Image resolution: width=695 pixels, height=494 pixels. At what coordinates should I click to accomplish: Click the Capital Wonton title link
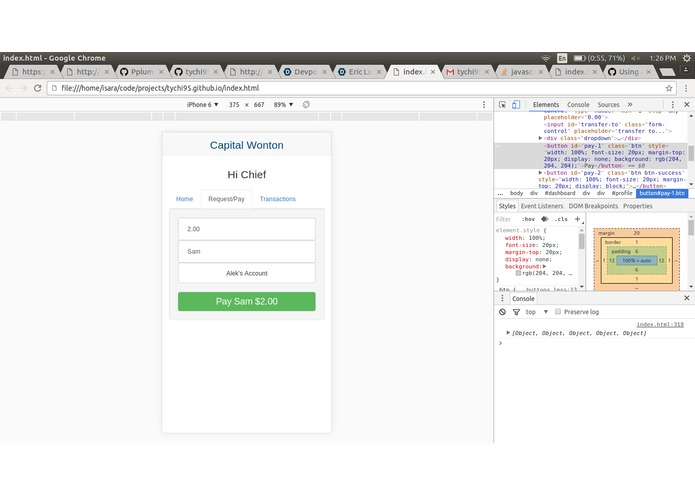point(246,145)
